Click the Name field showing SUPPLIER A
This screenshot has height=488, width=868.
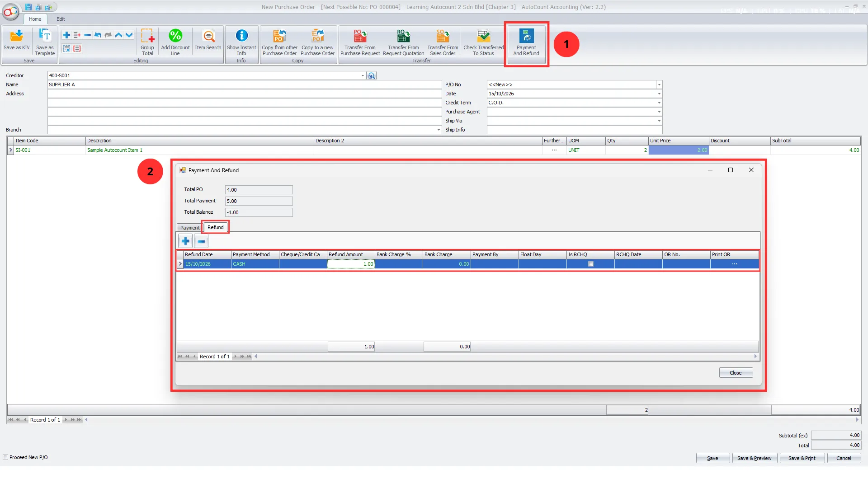(x=244, y=84)
